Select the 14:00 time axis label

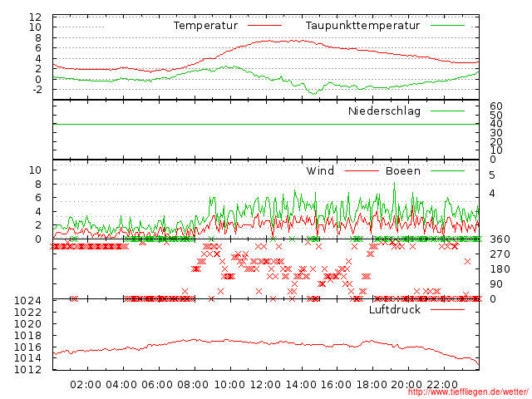[x=301, y=385]
